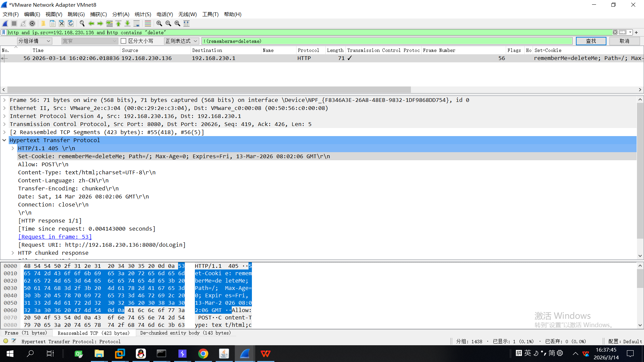Open the 正则表达式 search type dropdown
644x362 pixels.
pyautogui.click(x=181, y=41)
